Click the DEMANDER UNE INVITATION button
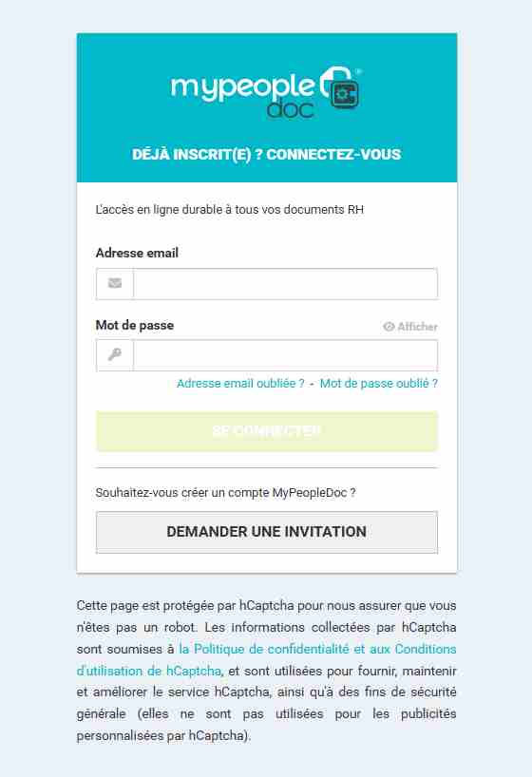This screenshot has width=532, height=777. pyautogui.click(x=267, y=532)
